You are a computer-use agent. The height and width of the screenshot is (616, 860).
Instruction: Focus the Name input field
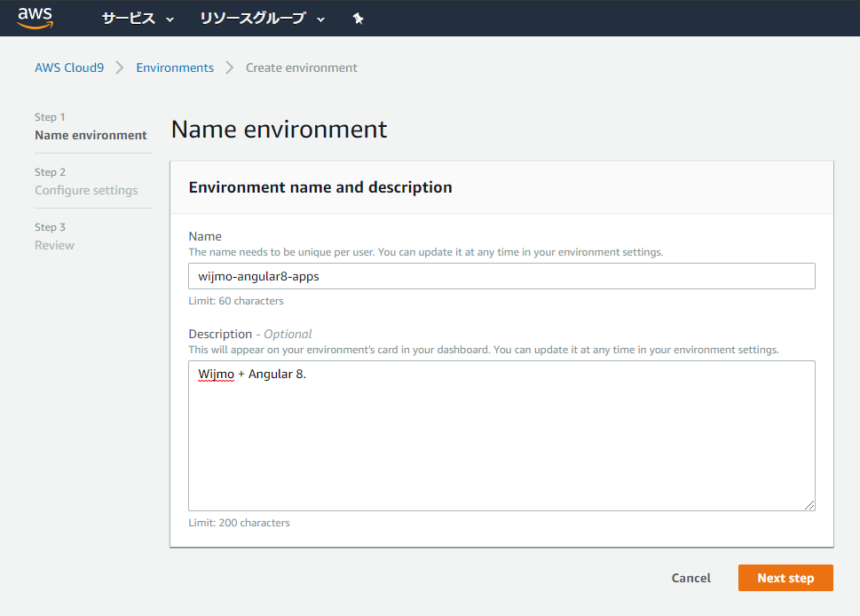[501, 276]
